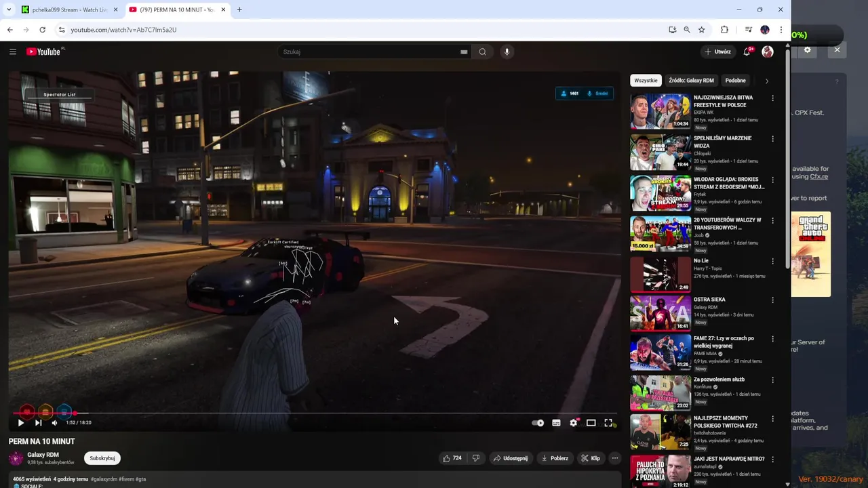Image resolution: width=868 pixels, height=488 pixels.
Task: Open the NAJDZIWNIEJSZA BITWA FREESTYLE thumbnail
Action: [x=660, y=111]
